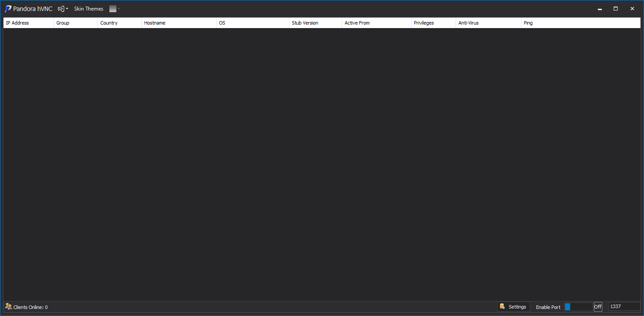Click the Clients Online users icon
644x316 pixels.
pyautogui.click(x=8, y=307)
